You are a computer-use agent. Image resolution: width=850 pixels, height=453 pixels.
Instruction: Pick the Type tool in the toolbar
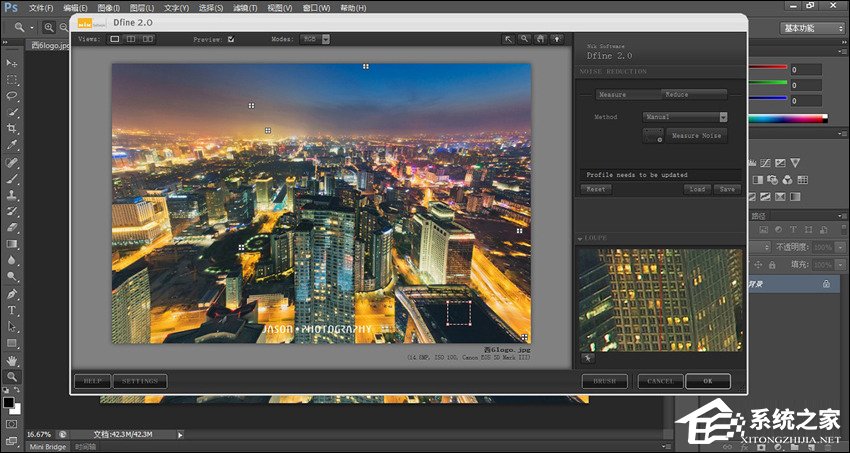click(x=12, y=311)
